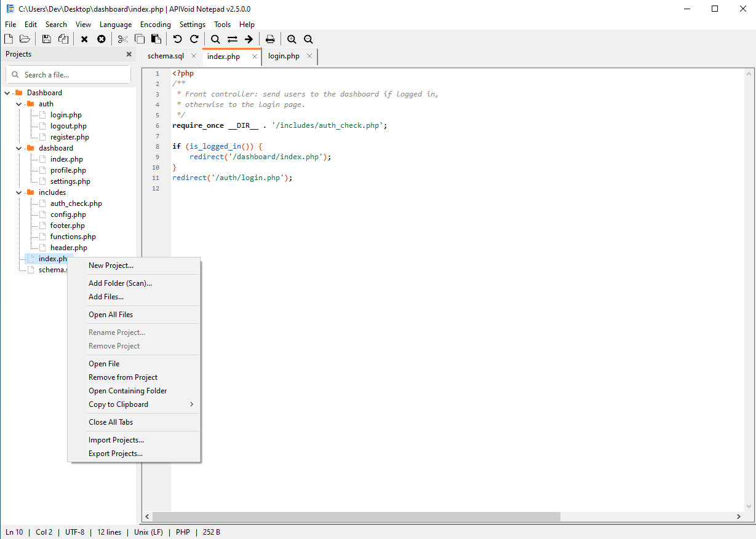Click the open file folder icon
Image resolution: width=756 pixels, height=539 pixels.
[x=25, y=39]
